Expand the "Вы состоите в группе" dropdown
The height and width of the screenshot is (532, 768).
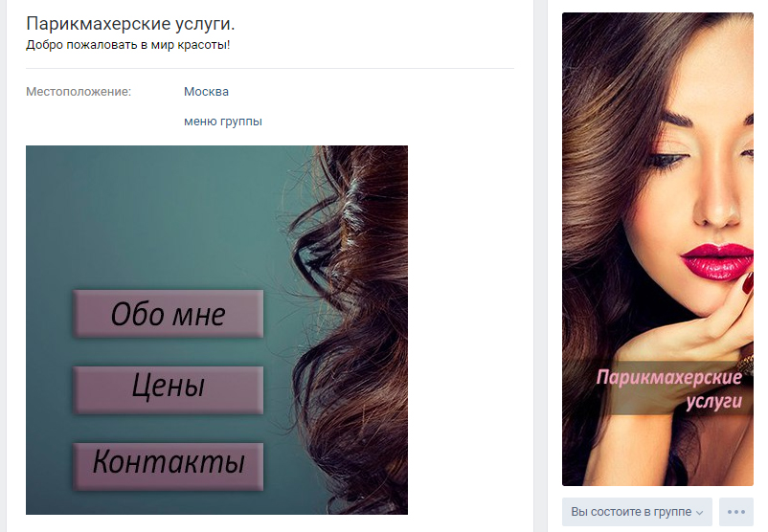pos(637,512)
